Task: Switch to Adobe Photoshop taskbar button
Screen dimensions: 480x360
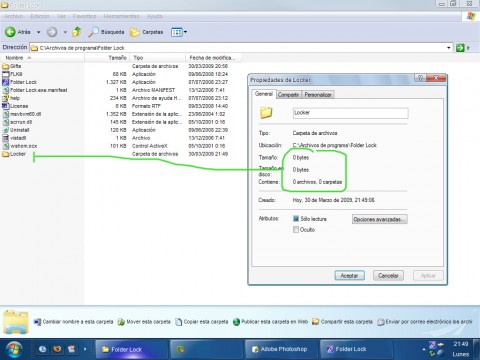Action: (x=282, y=349)
